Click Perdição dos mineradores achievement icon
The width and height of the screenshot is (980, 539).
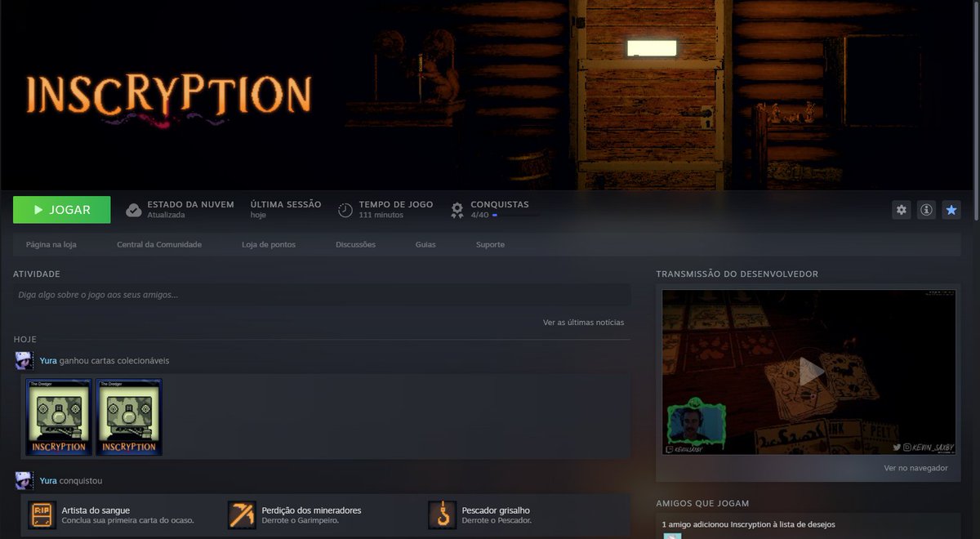[242, 514]
